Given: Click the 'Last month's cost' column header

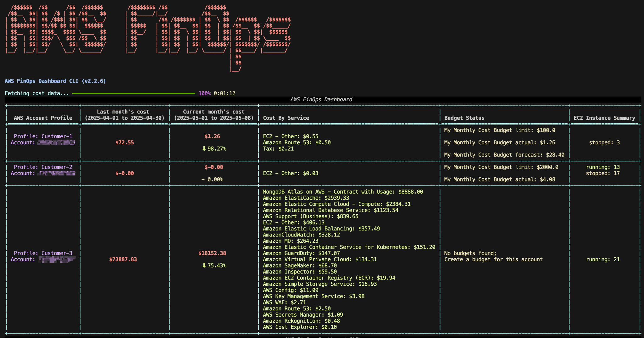Looking at the screenshot, I should (125, 115).
